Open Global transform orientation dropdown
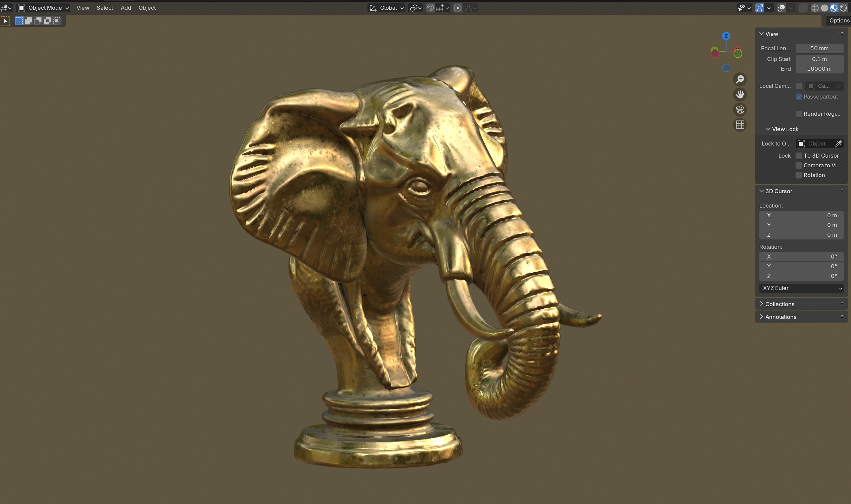 click(387, 8)
